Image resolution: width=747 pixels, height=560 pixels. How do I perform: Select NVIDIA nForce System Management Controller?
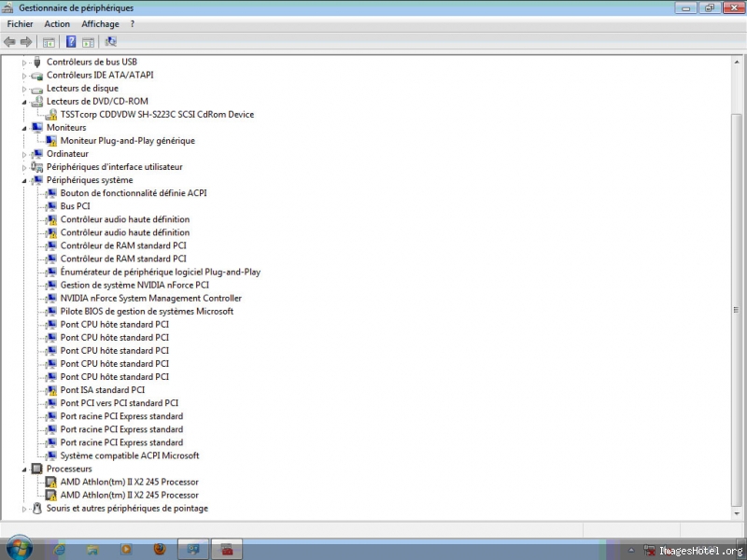click(x=150, y=298)
